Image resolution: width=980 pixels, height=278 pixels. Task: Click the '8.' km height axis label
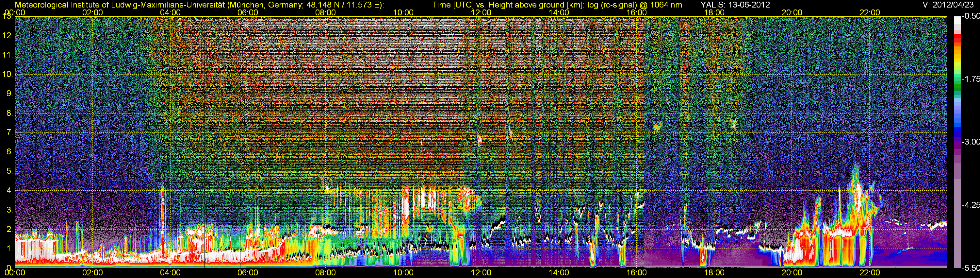9,113
